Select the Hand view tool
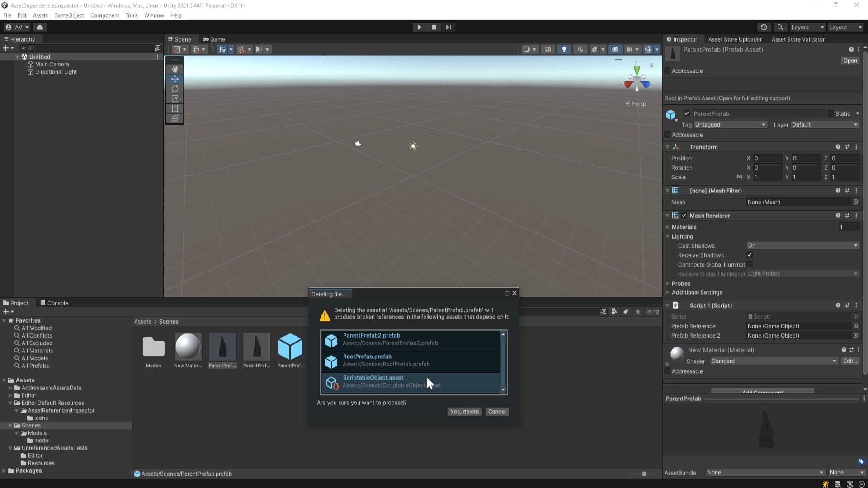The width and height of the screenshot is (868, 488). coord(175,69)
